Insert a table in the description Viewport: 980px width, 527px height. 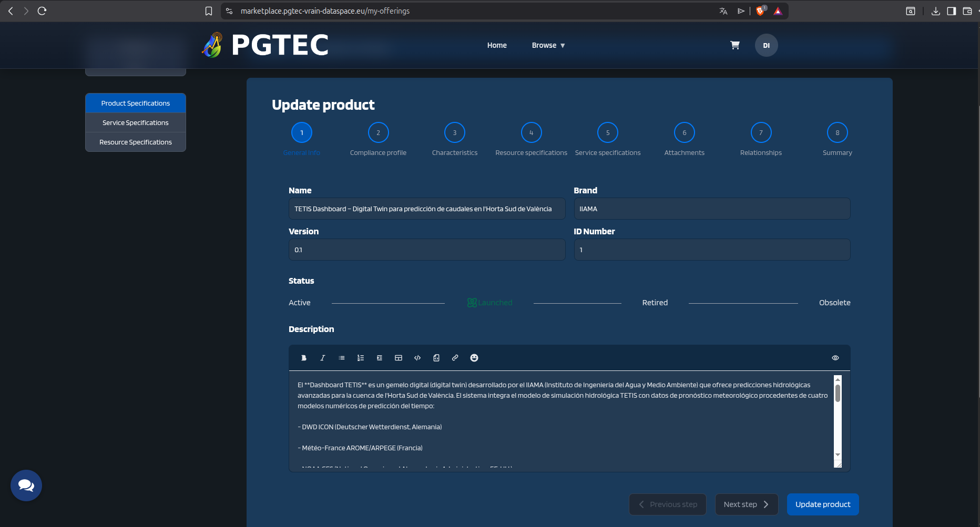tap(399, 358)
